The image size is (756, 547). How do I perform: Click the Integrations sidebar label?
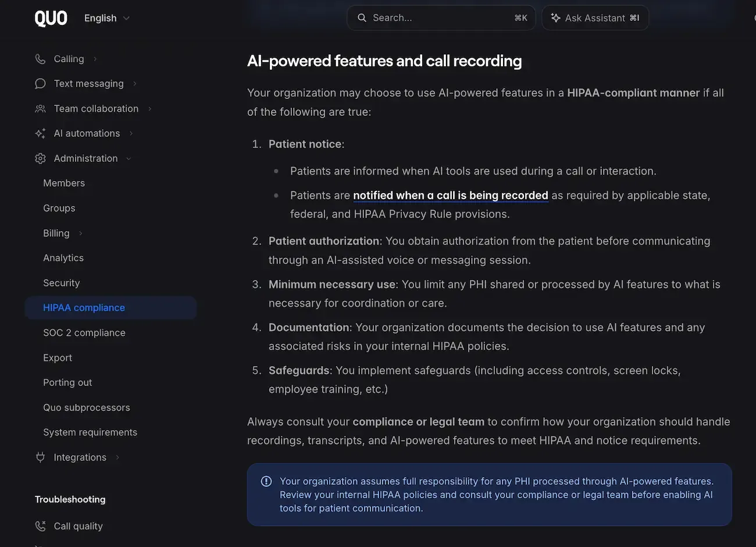(x=80, y=457)
